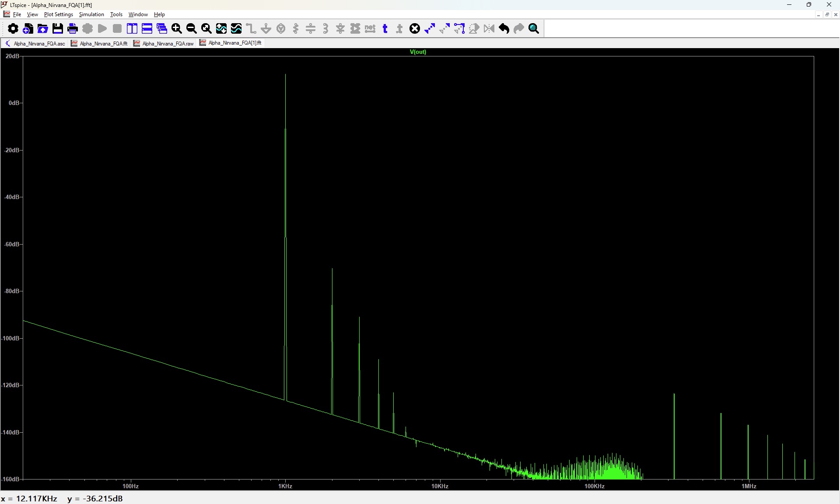The height and width of the screenshot is (504, 840).
Task: Click the -160dB vertical axis label
Action: 10,479
